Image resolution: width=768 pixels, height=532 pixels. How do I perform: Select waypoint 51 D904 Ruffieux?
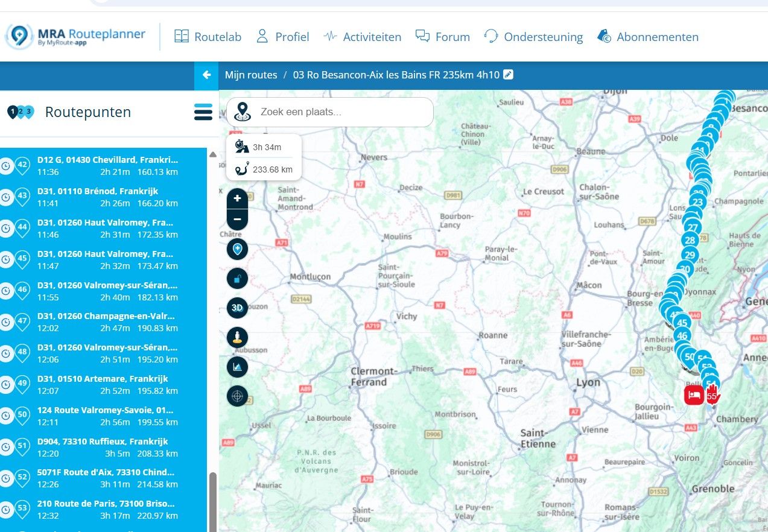(x=103, y=448)
